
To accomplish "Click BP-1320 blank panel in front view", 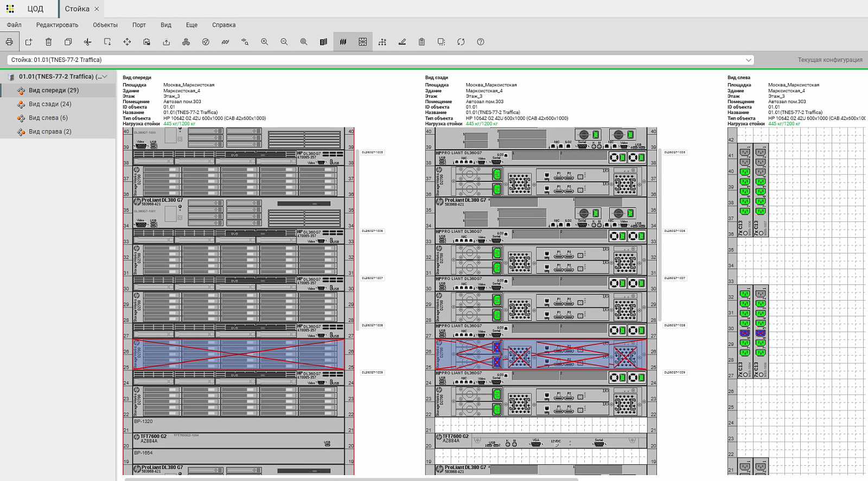I will tap(239, 425).
